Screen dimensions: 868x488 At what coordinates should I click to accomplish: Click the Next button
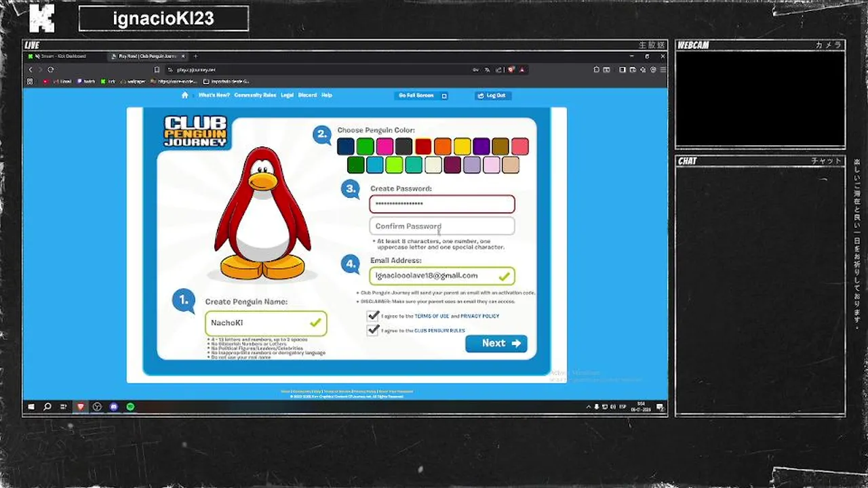[496, 344]
